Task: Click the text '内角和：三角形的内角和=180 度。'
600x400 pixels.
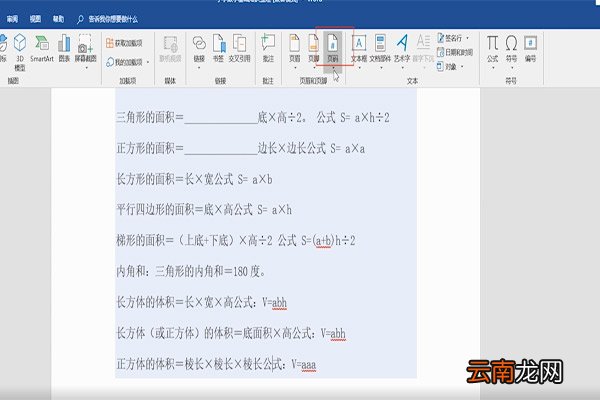Action: pyautogui.click(x=191, y=271)
